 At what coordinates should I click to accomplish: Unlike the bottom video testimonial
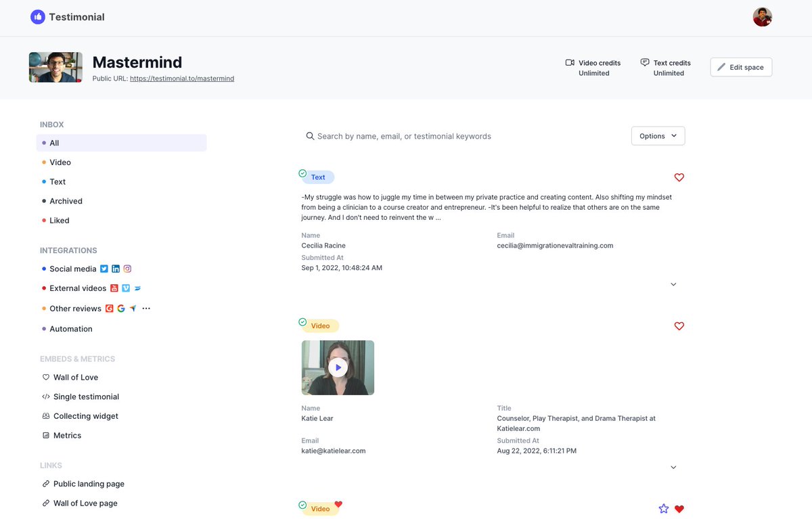tap(679, 509)
